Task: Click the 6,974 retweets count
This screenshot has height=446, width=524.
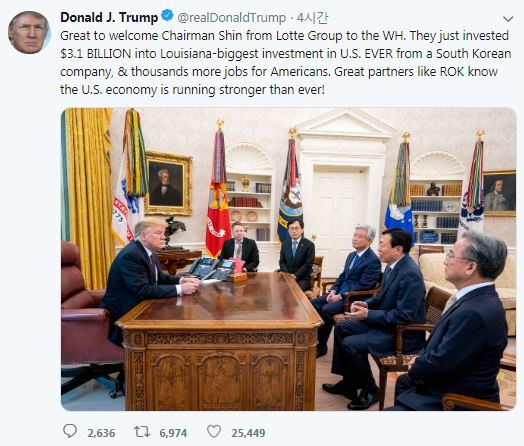Action: click(173, 433)
